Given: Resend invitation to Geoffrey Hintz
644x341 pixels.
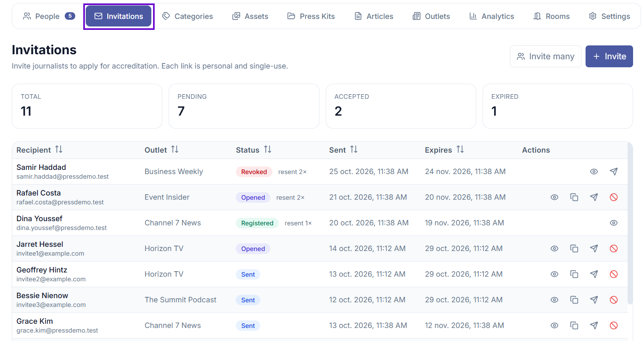Looking at the screenshot, I should point(594,274).
